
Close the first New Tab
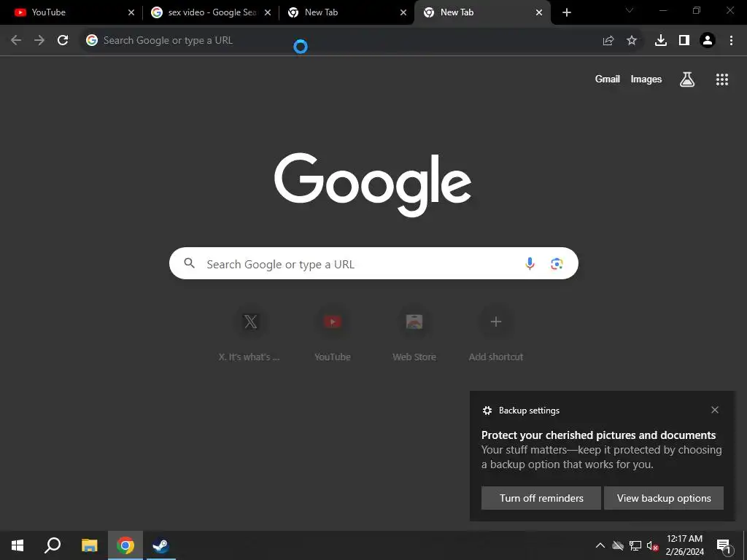pos(403,12)
